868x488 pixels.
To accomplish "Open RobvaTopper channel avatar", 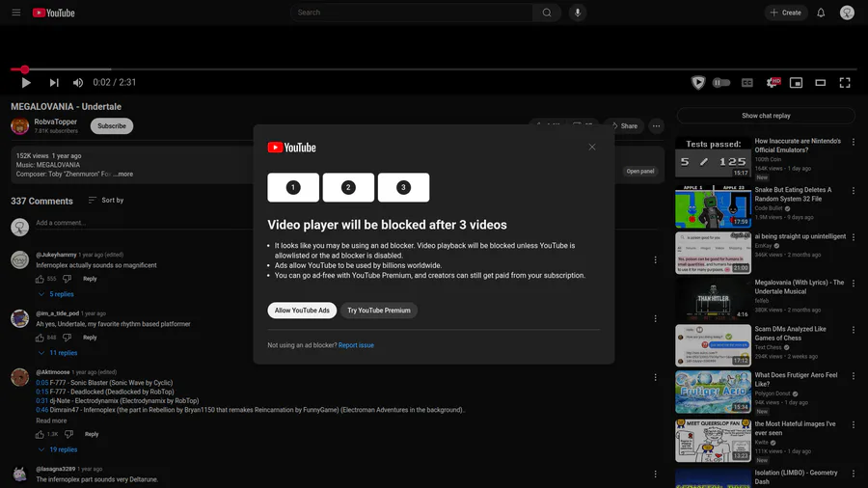I will (x=20, y=126).
